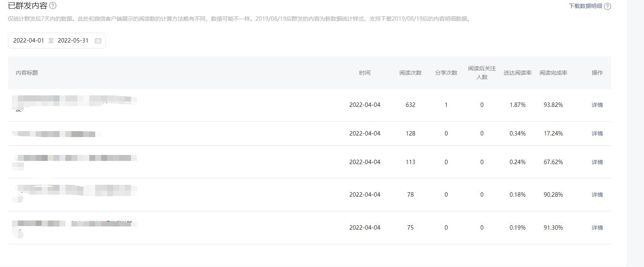644x267 pixels.
Task: Click the 阅读次数 column header
Action: [410, 73]
